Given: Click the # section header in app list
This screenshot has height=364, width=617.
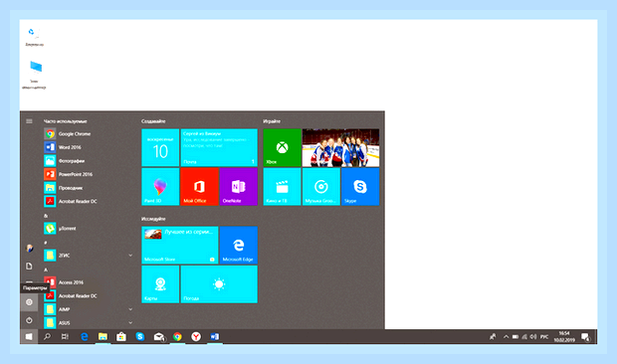Looking at the screenshot, I should coord(46,243).
